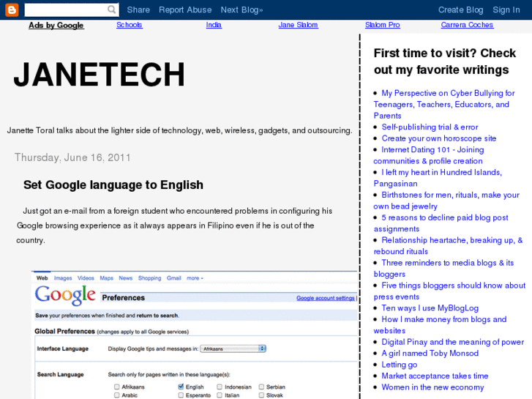Open Internet Dating 101 article

(x=429, y=155)
